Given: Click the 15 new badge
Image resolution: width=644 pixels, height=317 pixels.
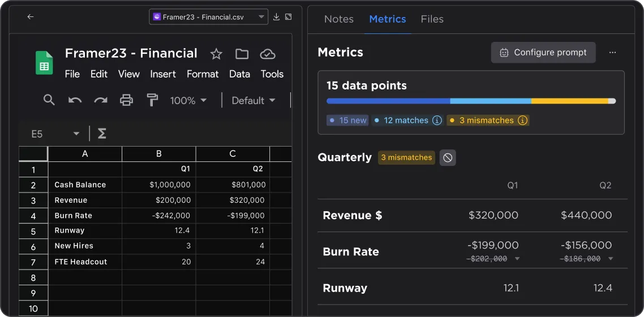Looking at the screenshot, I should tap(347, 121).
